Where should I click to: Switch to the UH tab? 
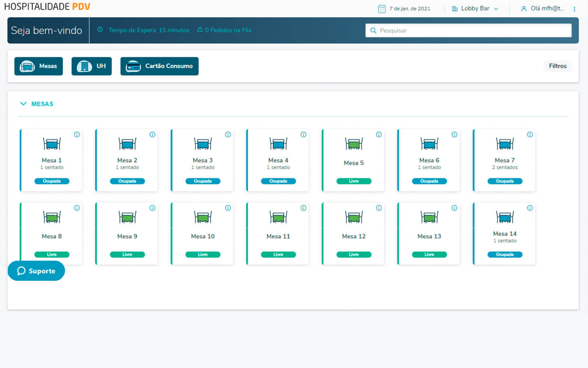91,66
